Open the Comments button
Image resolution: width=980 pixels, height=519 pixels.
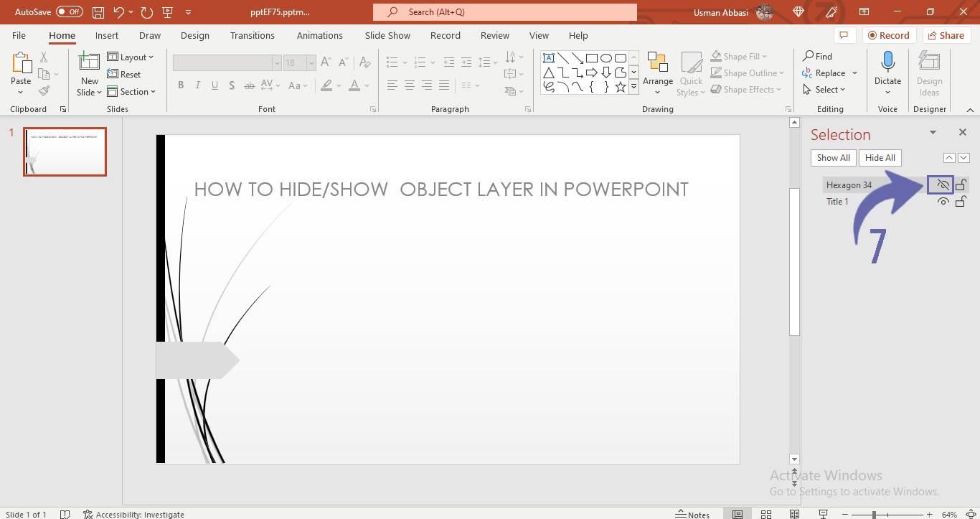coord(844,35)
